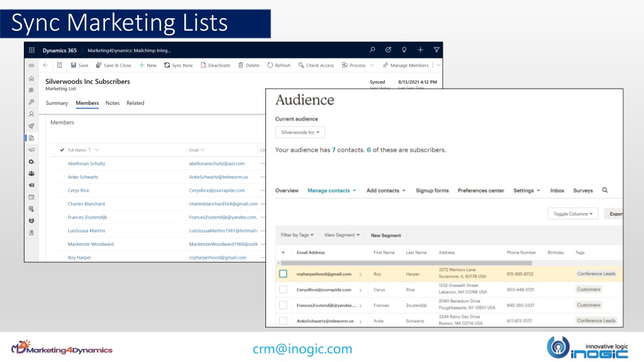Open the megaphone Campaigns icon in sidebar

point(31,150)
